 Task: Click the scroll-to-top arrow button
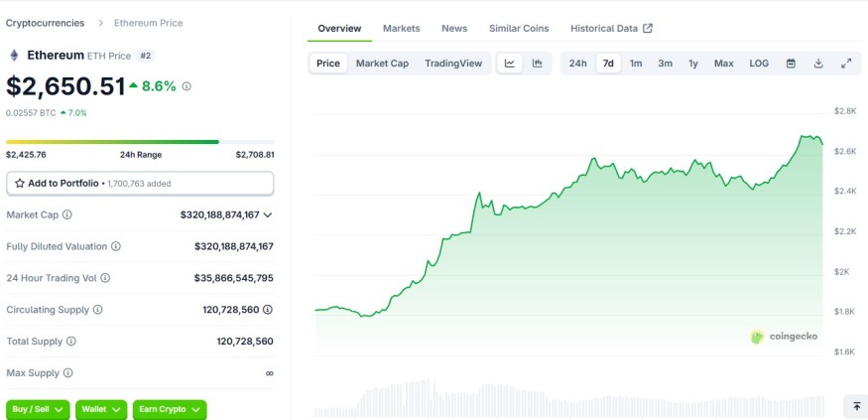(x=856, y=407)
